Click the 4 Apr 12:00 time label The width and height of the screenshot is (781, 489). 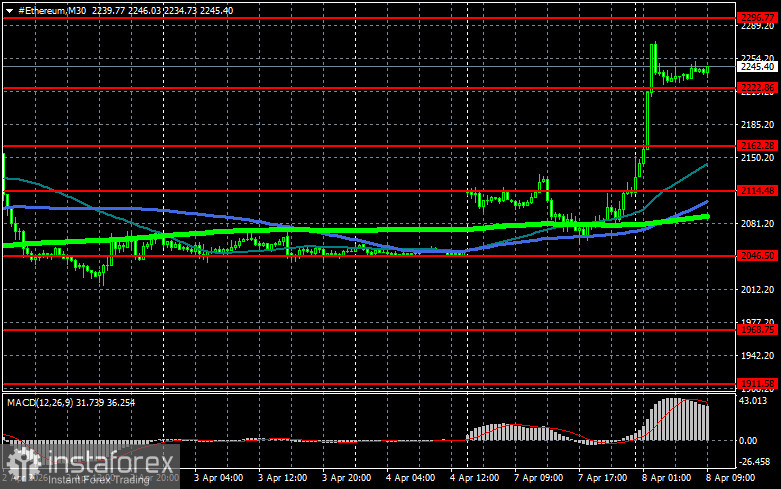[474, 478]
